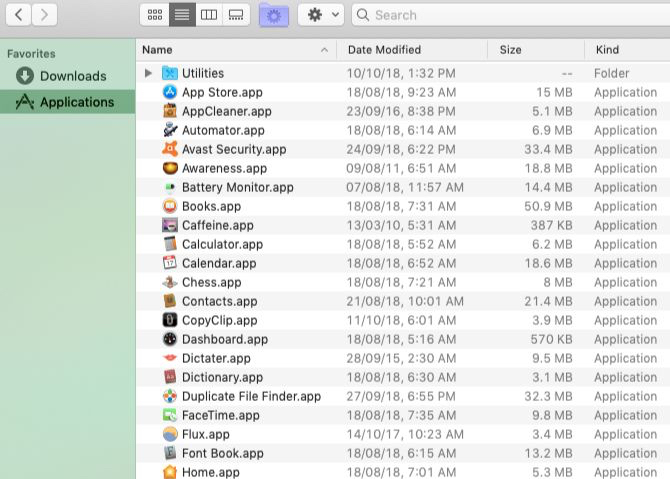This screenshot has width=670, height=479.
Task: Go back with the left arrow button
Action: tap(18, 15)
